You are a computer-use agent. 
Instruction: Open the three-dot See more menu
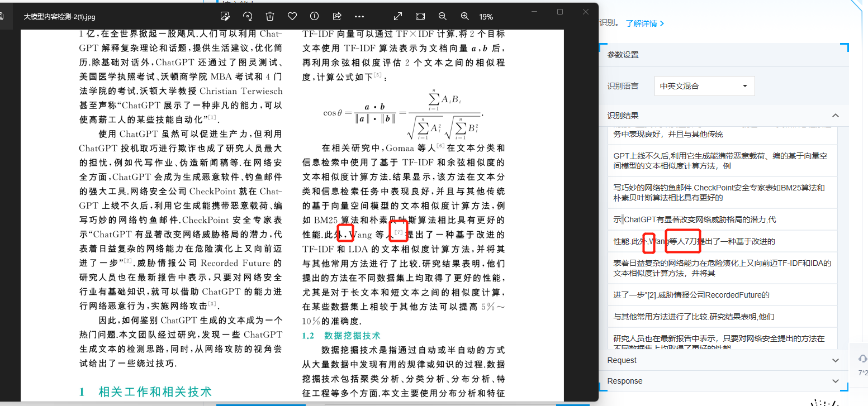tap(359, 16)
